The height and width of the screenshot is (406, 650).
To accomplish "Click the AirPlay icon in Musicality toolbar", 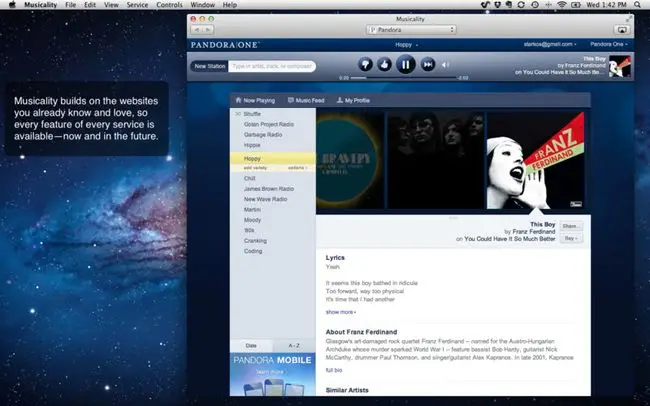I will pyautogui.click(x=622, y=30).
